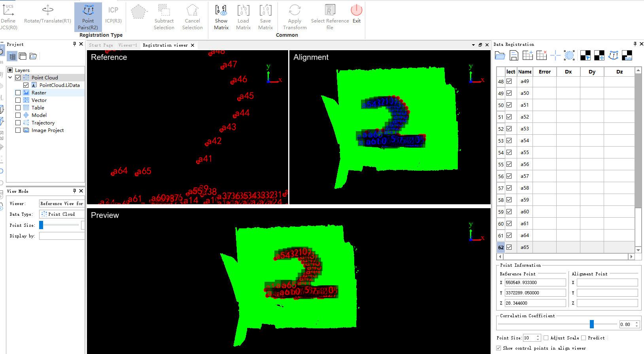Image resolution: width=644 pixels, height=354 pixels.
Task: Click Select Reference file
Action: [330, 17]
